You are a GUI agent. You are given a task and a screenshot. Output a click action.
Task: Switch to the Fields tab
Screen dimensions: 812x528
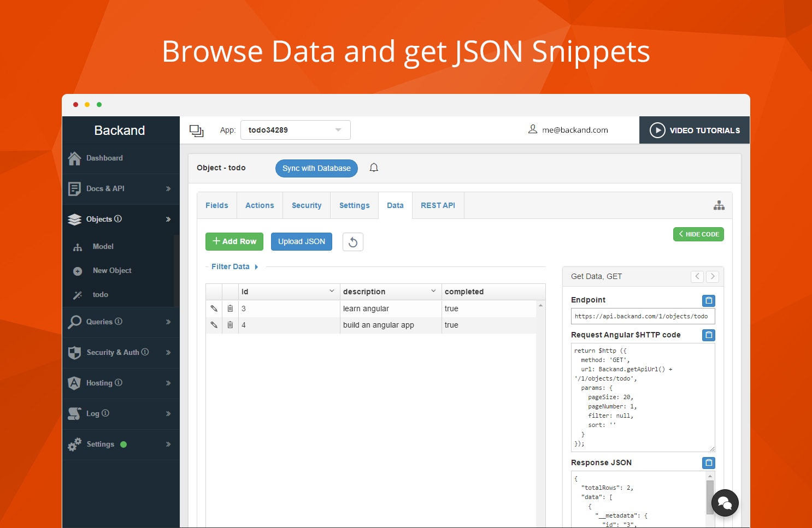pos(217,205)
